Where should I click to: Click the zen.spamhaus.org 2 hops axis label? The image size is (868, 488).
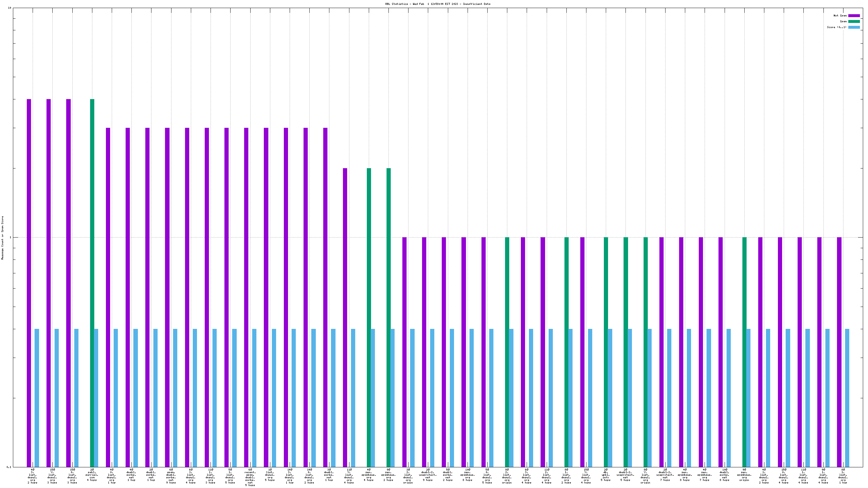tap(388, 475)
